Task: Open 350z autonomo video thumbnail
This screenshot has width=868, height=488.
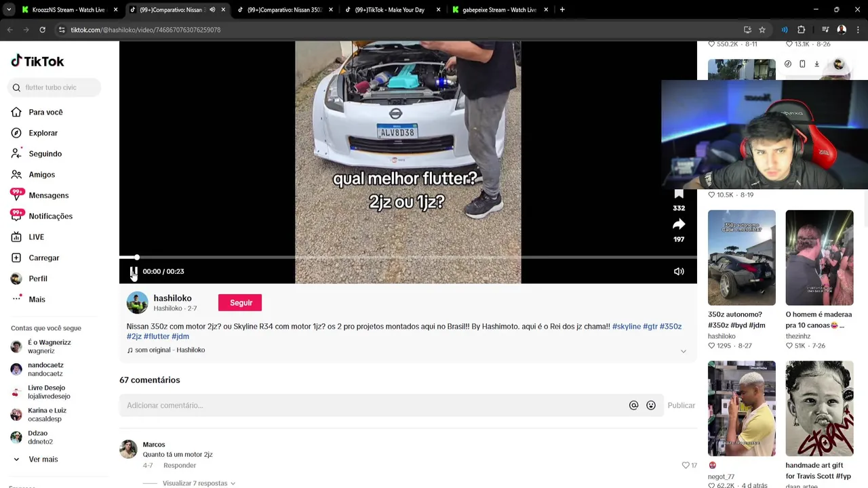Action: [x=741, y=258]
